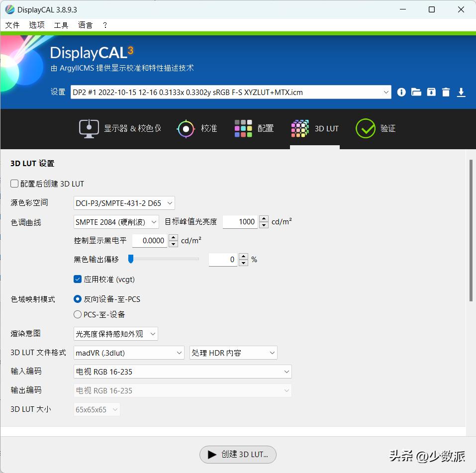Install the current profile via archive icon
This screenshot has width=476, height=473.
[431, 92]
